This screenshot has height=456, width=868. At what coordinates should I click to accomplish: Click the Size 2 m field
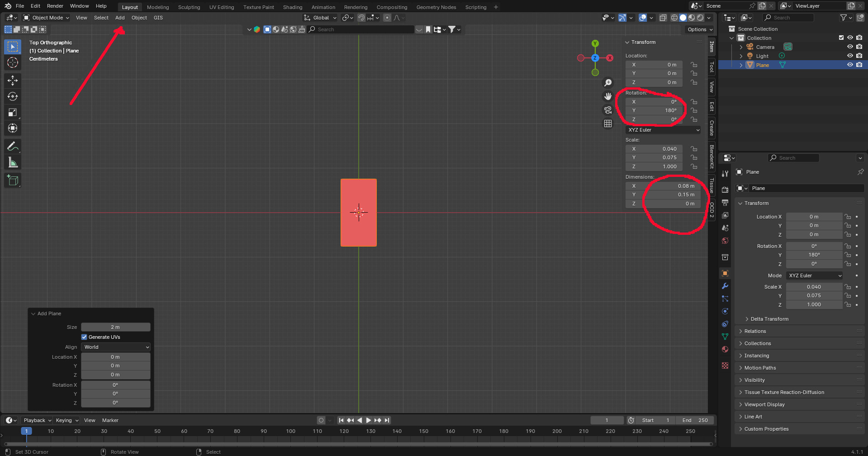coord(115,327)
